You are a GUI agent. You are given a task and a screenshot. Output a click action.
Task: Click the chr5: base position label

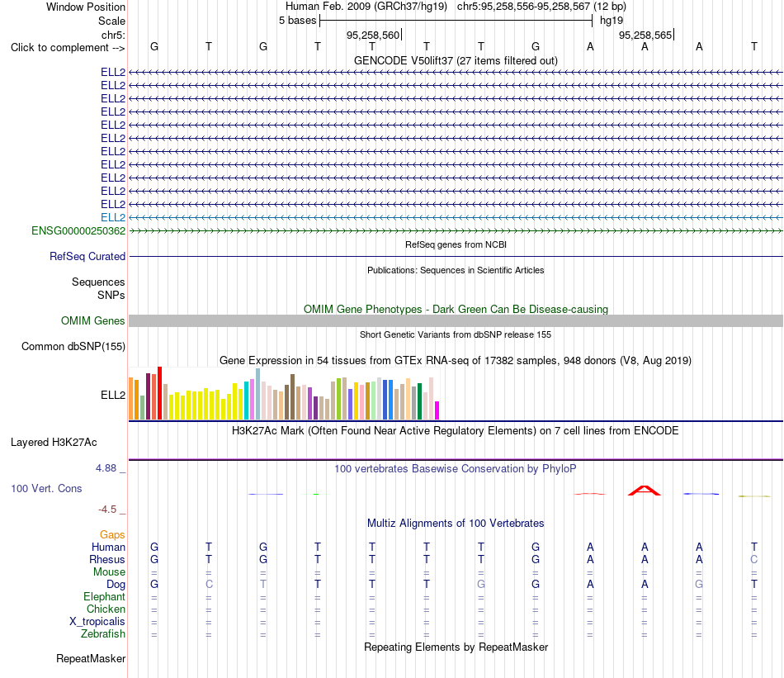[x=113, y=35]
